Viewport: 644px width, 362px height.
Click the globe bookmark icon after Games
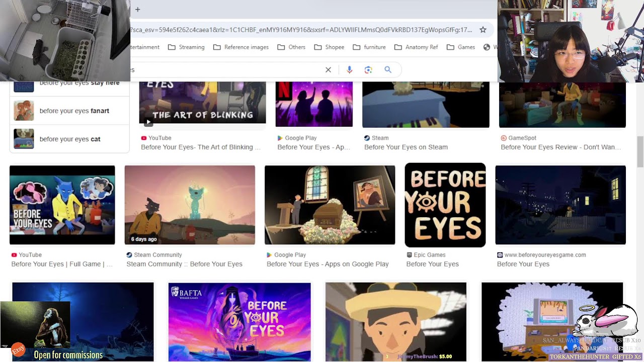487,47
